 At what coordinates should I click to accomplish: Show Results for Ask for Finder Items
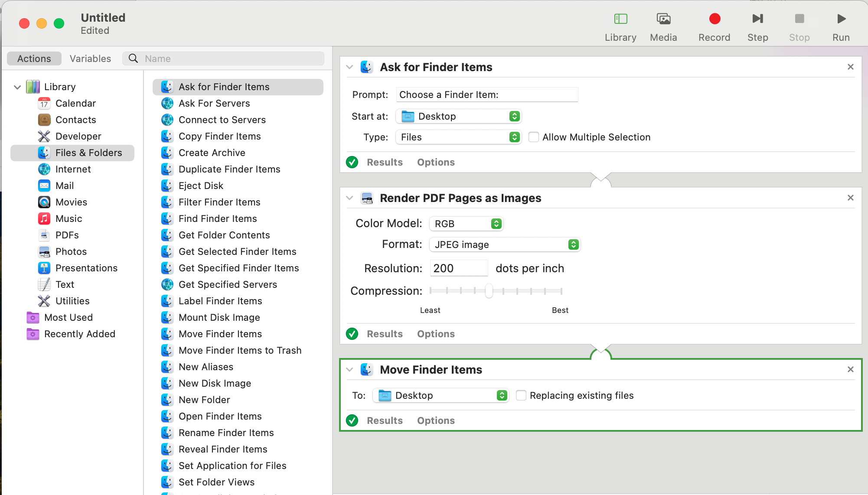385,162
